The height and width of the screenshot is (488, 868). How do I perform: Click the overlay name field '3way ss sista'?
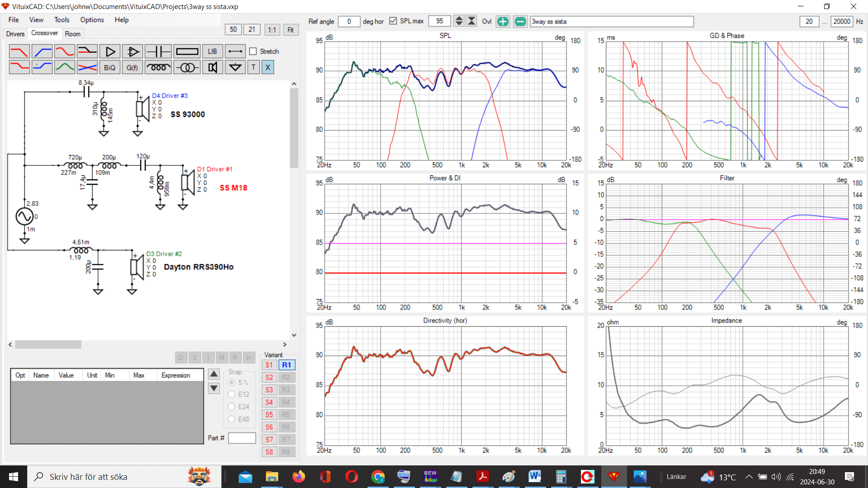click(612, 21)
